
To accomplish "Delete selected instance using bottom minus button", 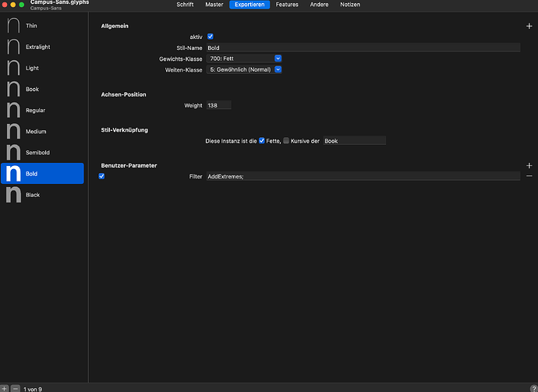I will point(15,388).
